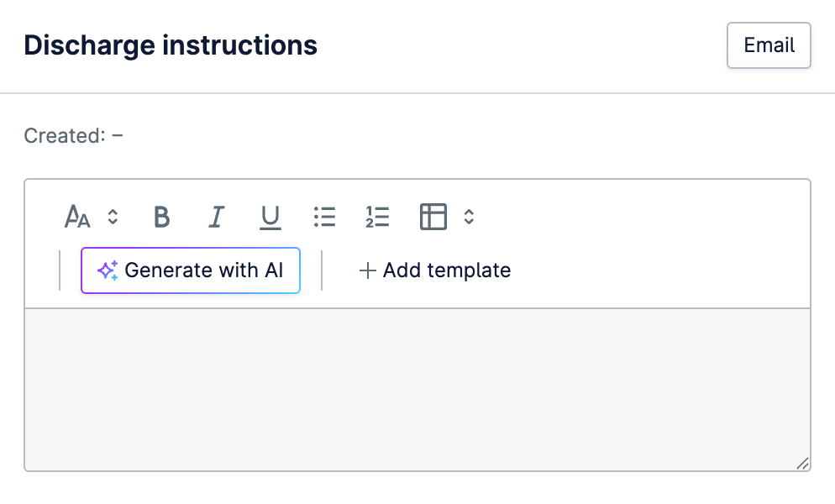Image resolution: width=835 pixels, height=504 pixels.
Task: Expand the font size chevron dropdown
Action: click(x=113, y=217)
